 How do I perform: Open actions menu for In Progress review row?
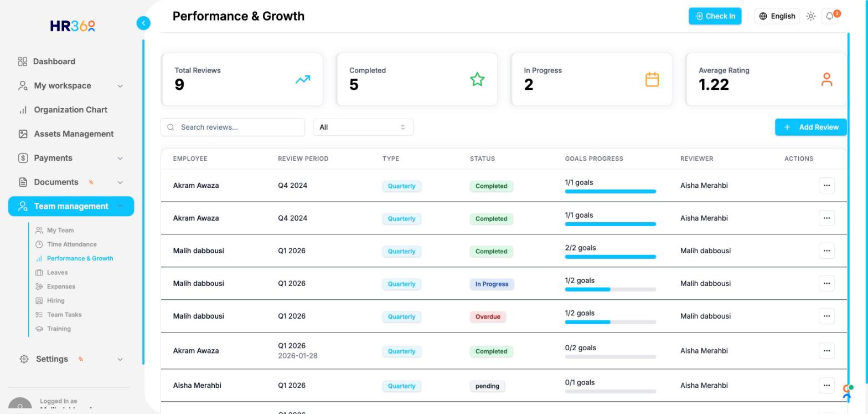pyautogui.click(x=826, y=283)
